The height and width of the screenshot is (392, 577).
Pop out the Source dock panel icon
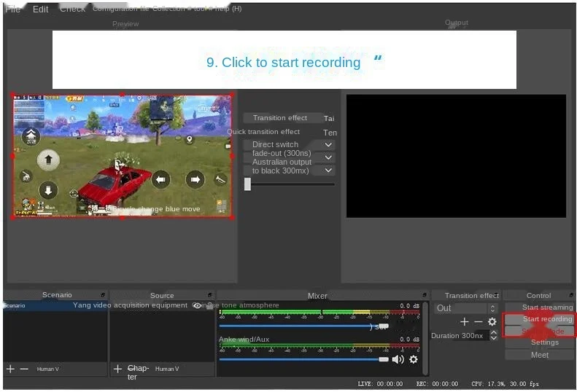coord(209,295)
